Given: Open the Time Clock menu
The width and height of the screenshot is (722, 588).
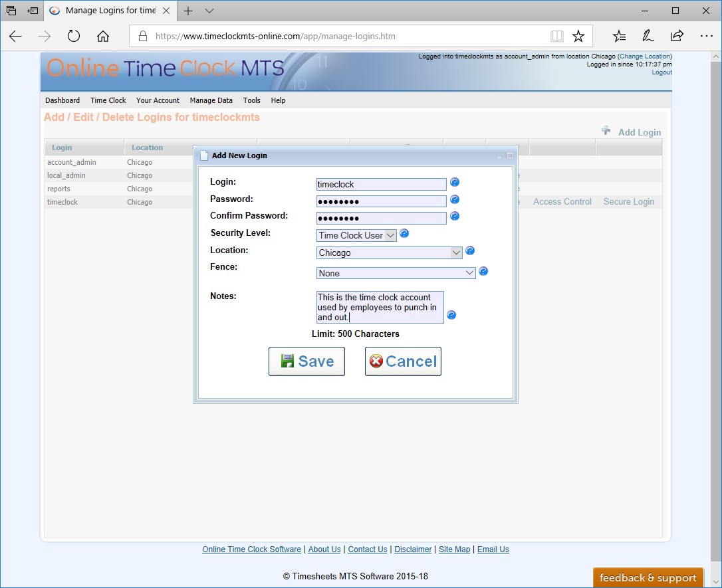Looking at the screenshot, I should pos(108,100).
